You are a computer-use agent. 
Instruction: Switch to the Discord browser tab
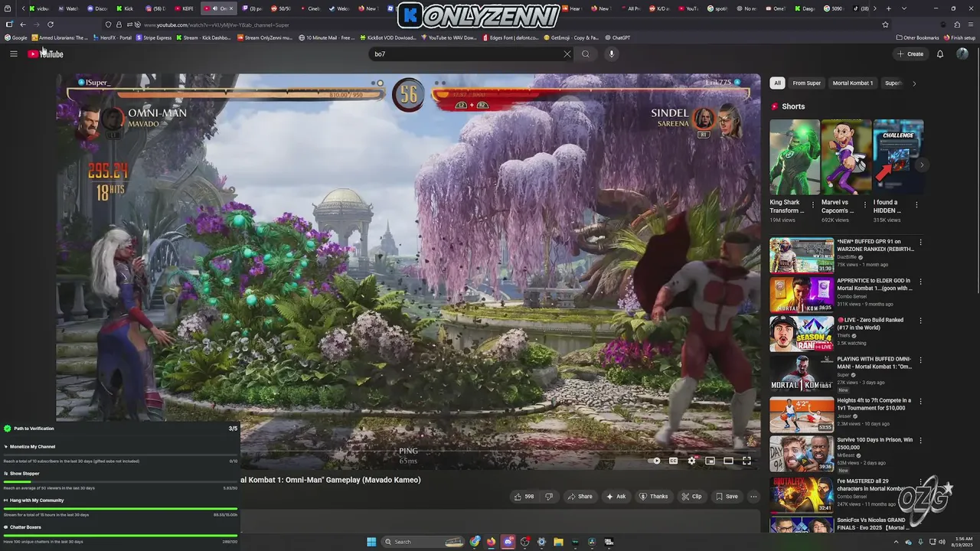coord(99,8)
